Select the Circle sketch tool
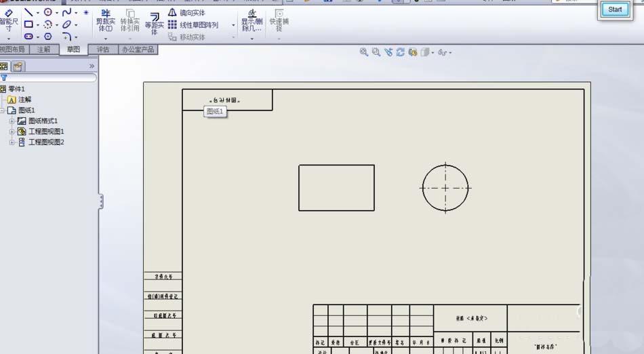644x354 pixels. coord(48,12)
